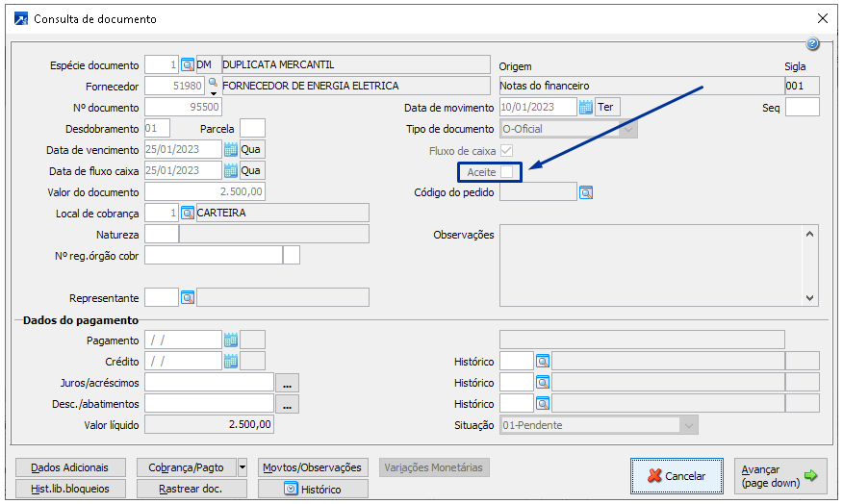Open calendar for Data de fluxo caixa
843x504 pixels.
[231, 171]
